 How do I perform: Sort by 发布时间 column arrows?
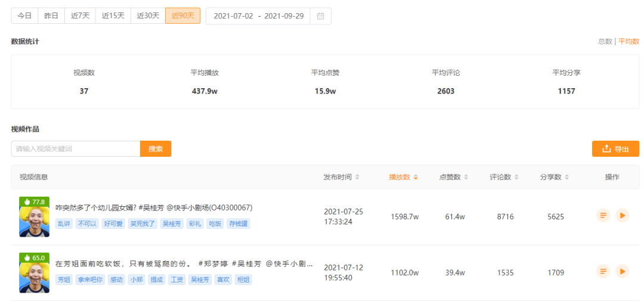(x=357, y=178)
